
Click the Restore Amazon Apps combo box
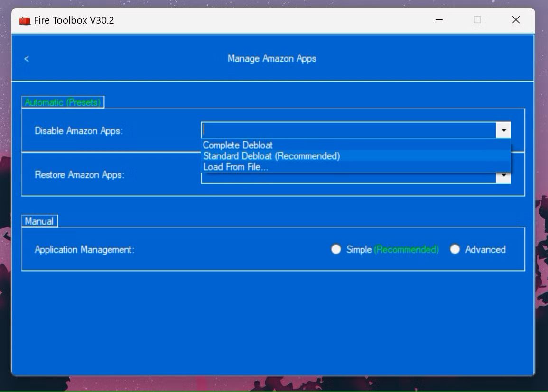349,179
